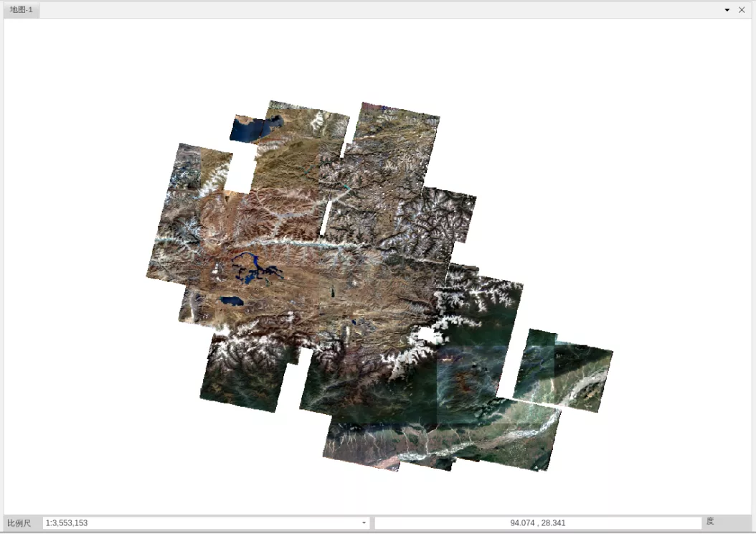Viewport: 756px width, 534px height.
Task: Click the semi-transparent overlapping tile at lower right
Action: tap(470, 384)
